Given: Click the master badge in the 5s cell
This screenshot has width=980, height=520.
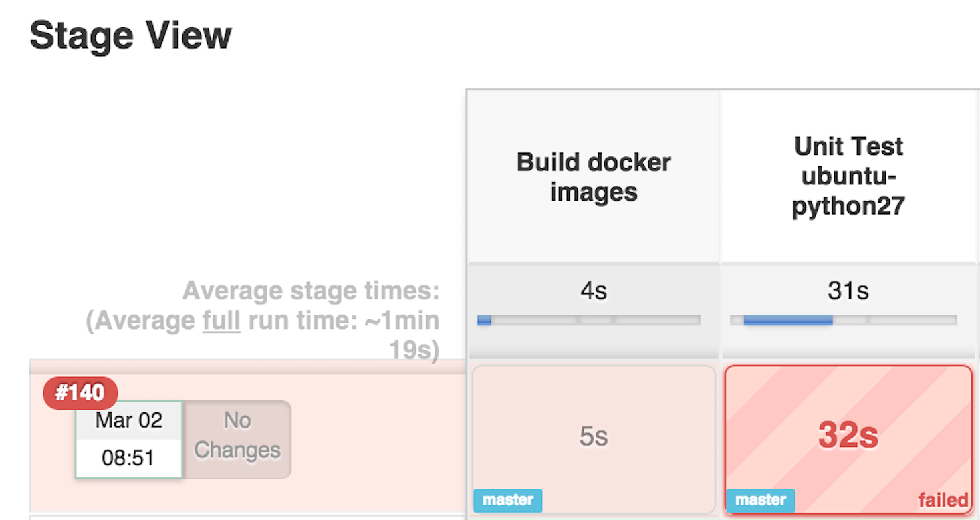Looking at the screenshot, I should [508, 500].
